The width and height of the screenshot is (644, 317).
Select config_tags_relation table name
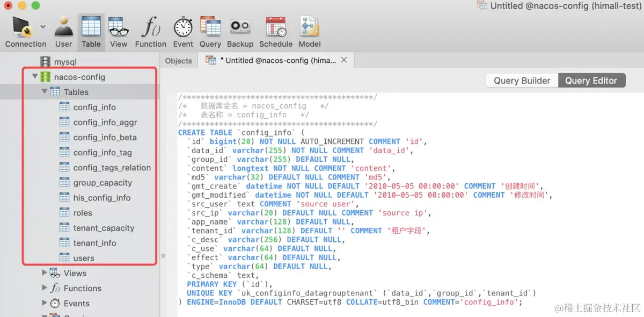[112, 167]
